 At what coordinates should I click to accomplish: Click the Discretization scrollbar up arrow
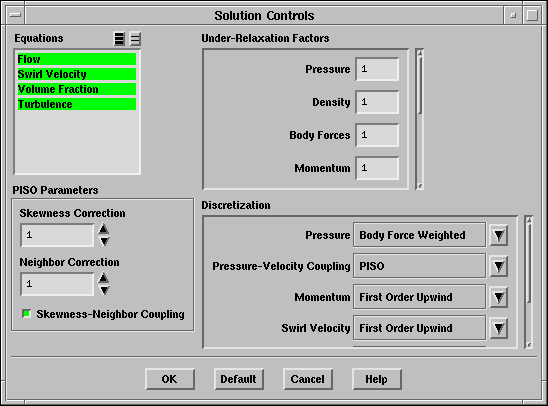tap(529, 220)
